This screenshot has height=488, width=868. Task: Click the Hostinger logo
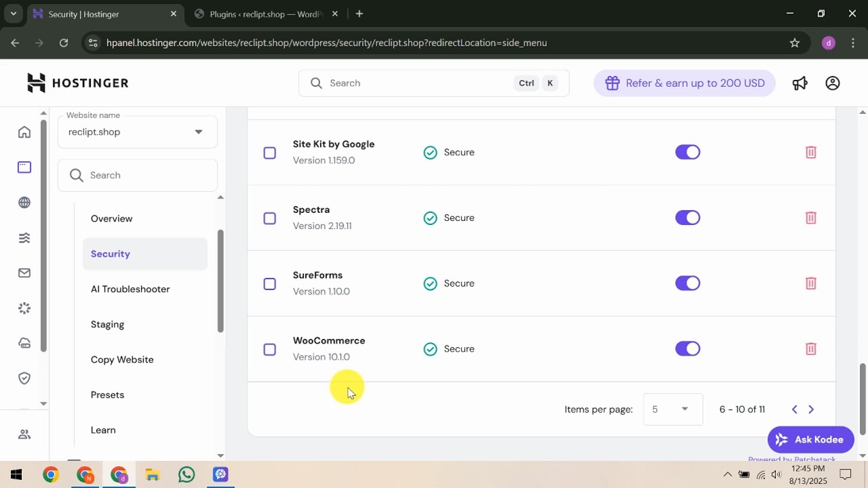tap(77, 83)
